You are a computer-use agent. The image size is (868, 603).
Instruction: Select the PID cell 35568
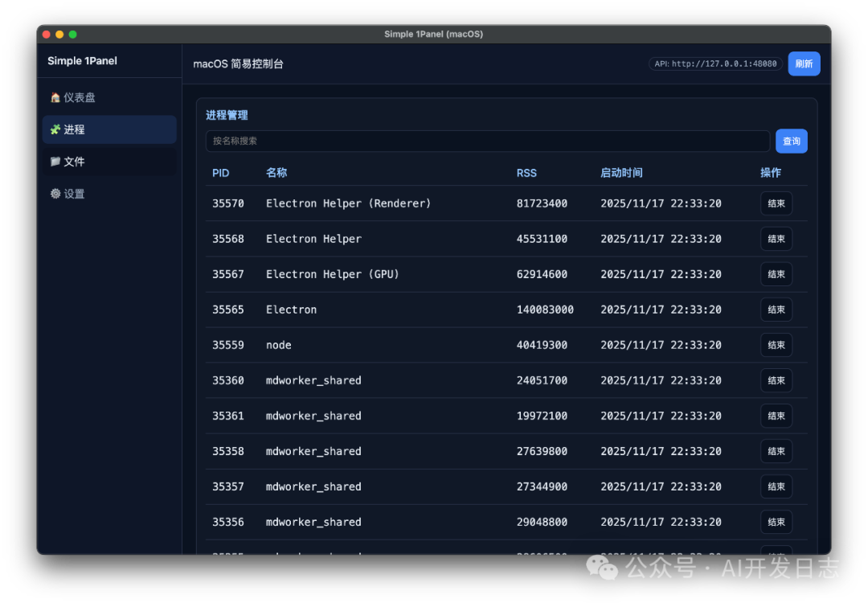[228, 239]
